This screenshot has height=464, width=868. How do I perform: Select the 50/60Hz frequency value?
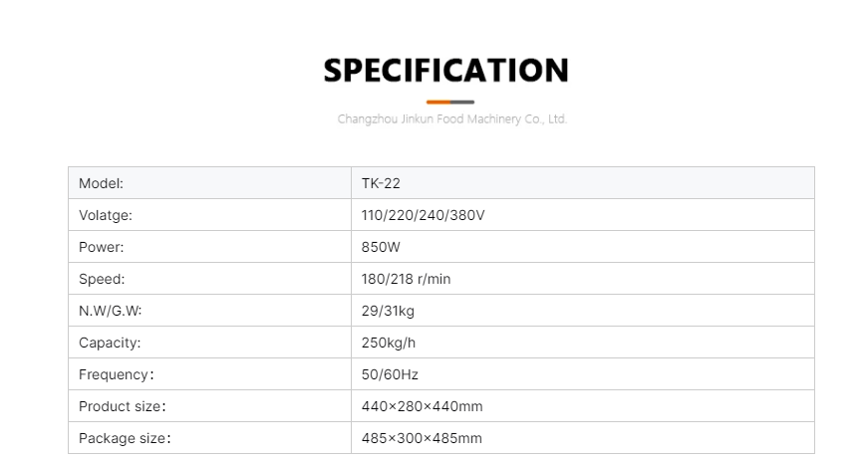click(x=390, y=374)
